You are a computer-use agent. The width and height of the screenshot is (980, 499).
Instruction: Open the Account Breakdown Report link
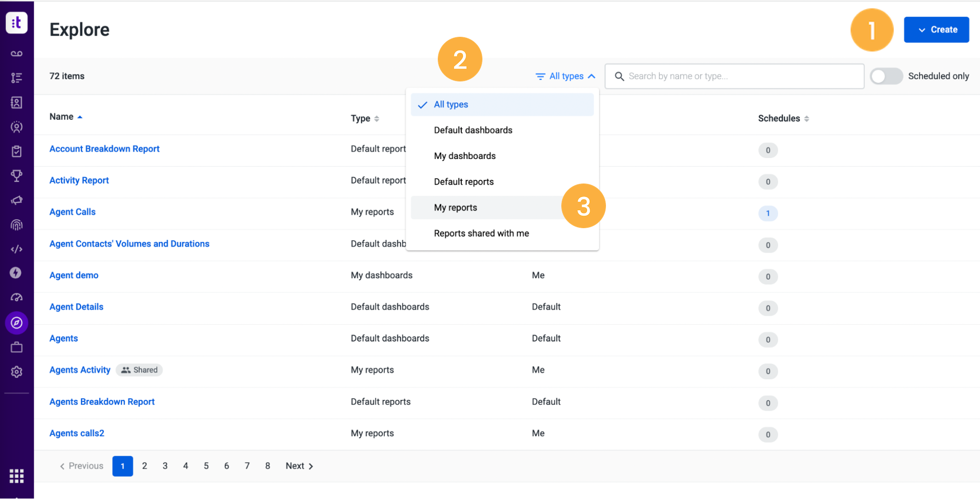[104, 149]
